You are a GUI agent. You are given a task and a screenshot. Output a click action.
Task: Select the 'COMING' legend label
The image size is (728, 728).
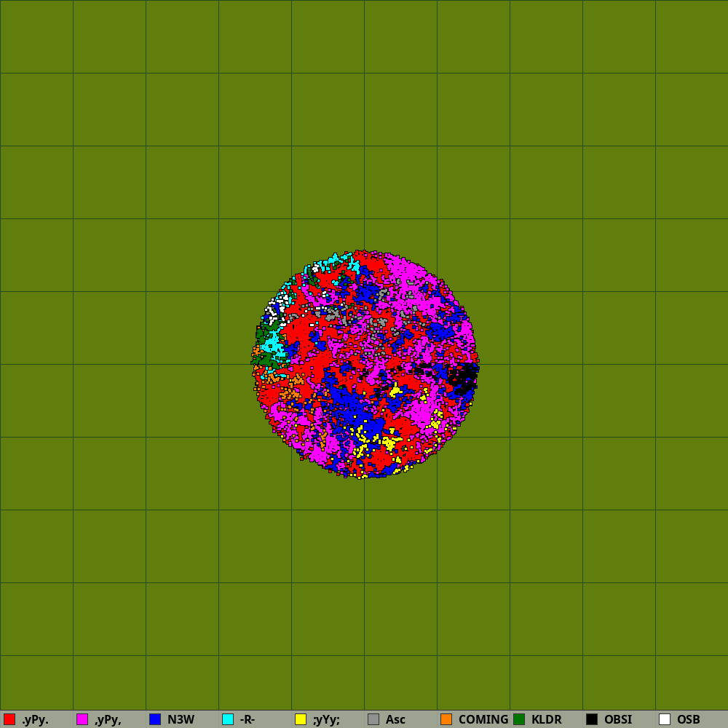[483, 719]
